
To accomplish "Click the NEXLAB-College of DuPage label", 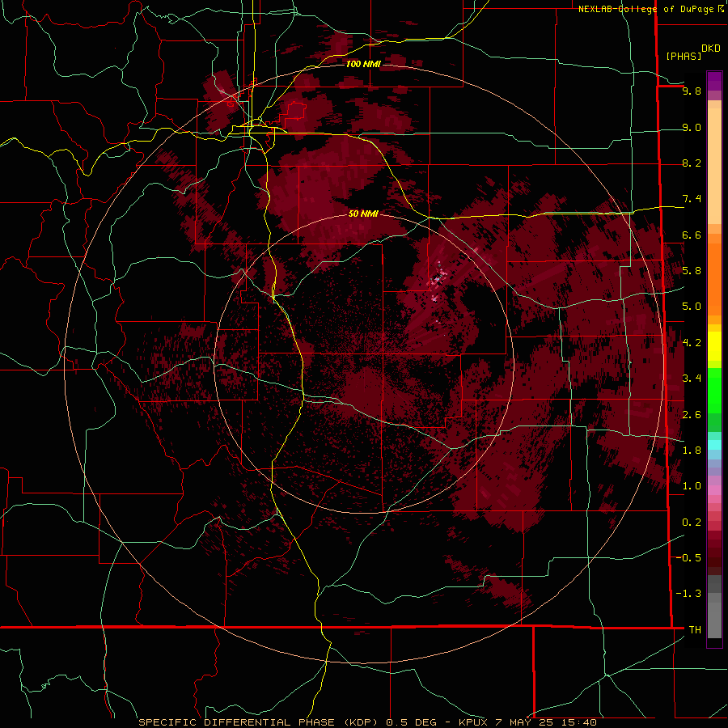I will pos(647,9).
